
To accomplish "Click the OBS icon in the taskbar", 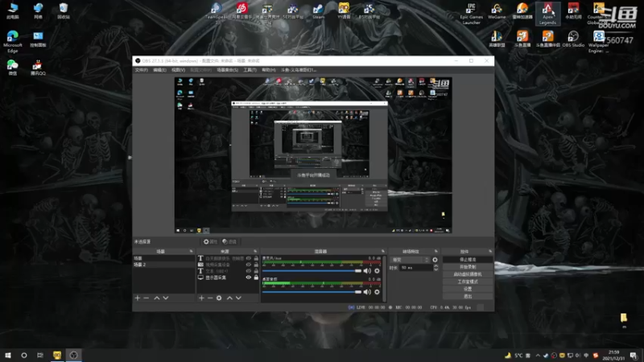I will click(73, 355).
